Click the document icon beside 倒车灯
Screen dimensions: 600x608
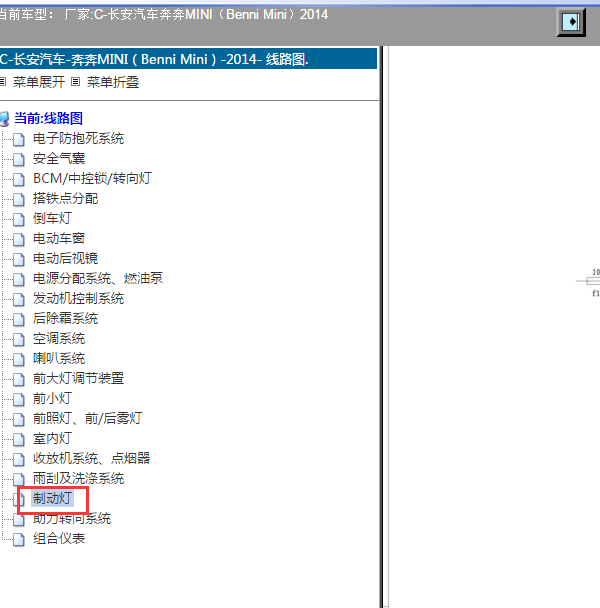pos(18,219)
